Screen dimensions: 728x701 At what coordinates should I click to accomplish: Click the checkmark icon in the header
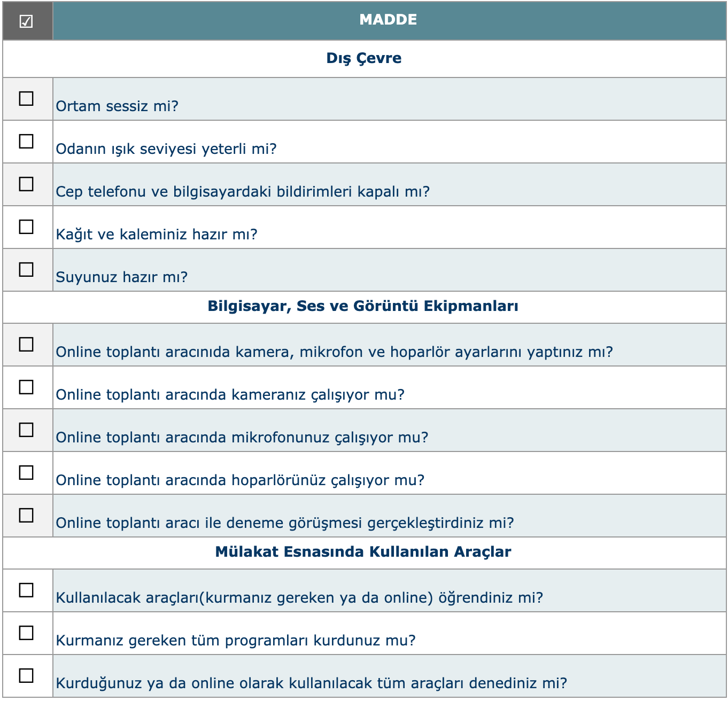click(x=26, y=21)
